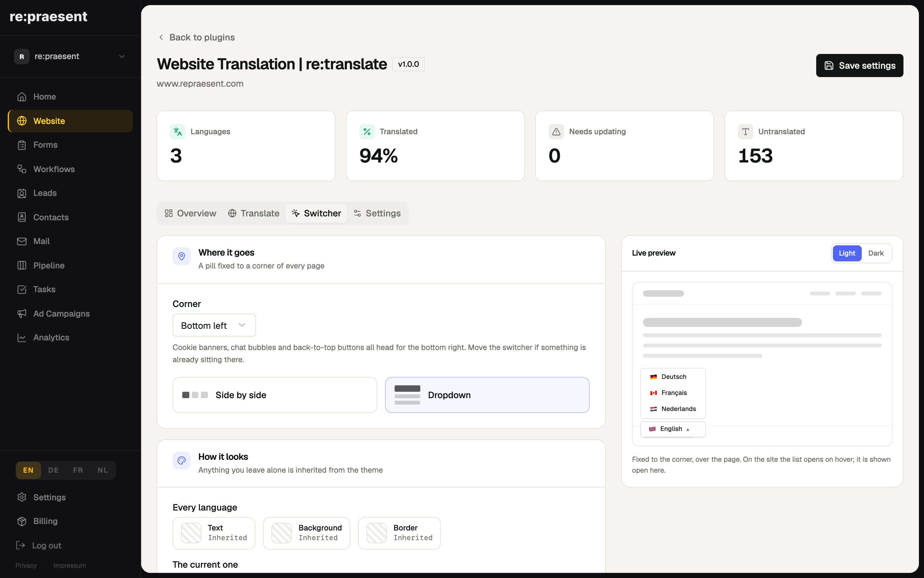Image resolution: width=924 pixels, height=578 pixels.
Task: Click the Contacts icon in sidebar
Action: (x=22, y=217)
